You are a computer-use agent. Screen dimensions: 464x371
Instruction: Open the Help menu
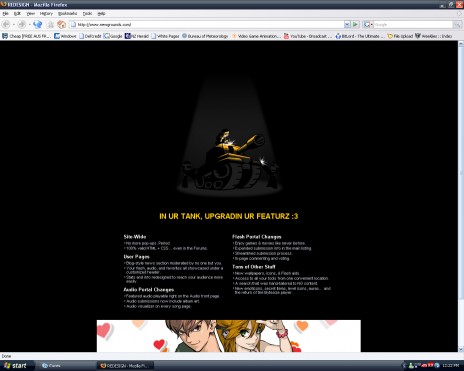coord(101,14)
